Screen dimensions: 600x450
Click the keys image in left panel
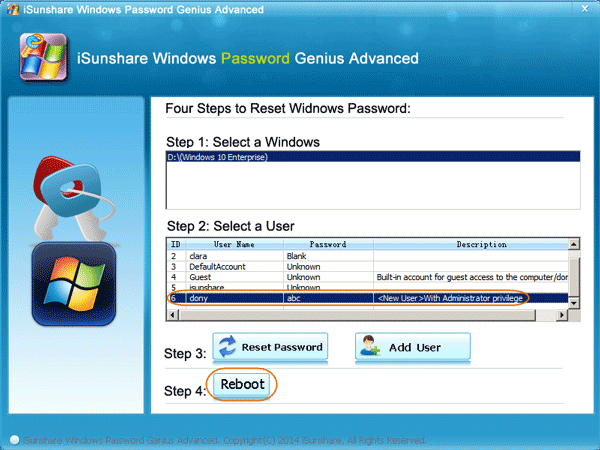[x=73, y=198]
